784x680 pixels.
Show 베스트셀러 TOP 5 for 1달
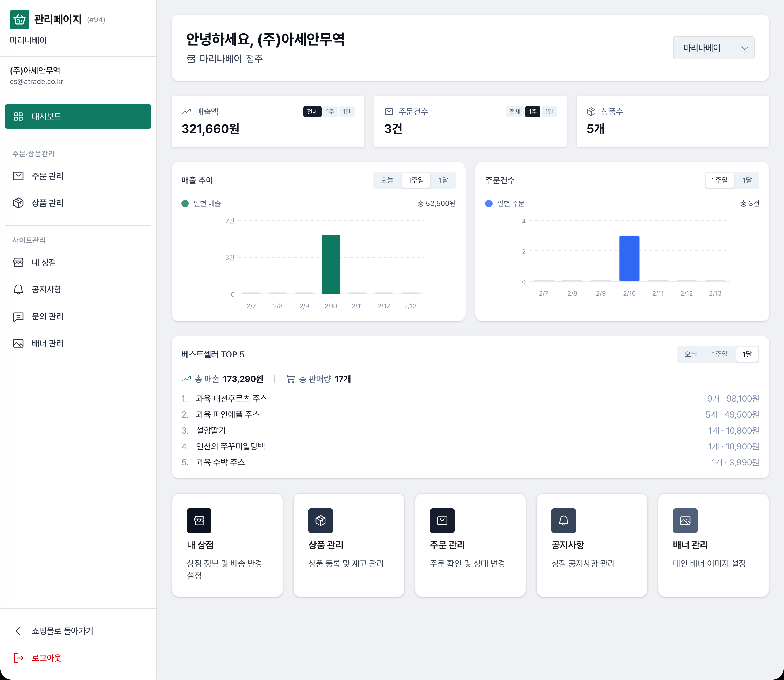pos(747,354)
